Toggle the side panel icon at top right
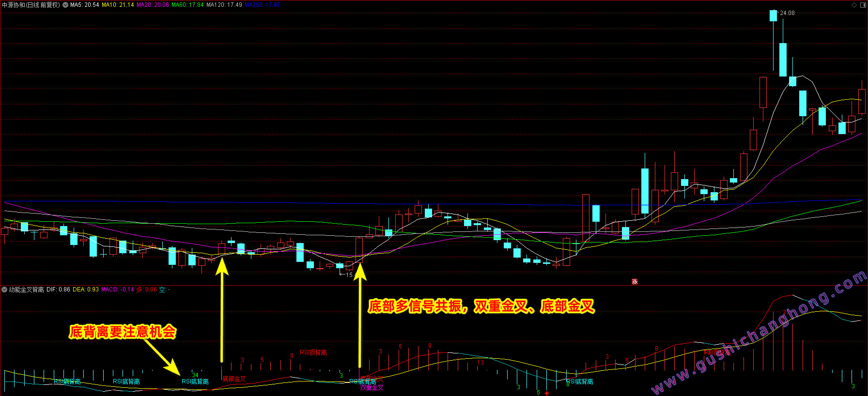This screenshot has height=396, width=868. pyautogui.click(x=862, y=5)
